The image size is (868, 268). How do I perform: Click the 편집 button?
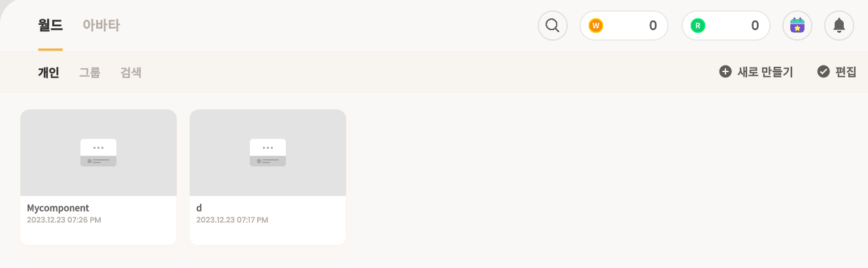837,72
